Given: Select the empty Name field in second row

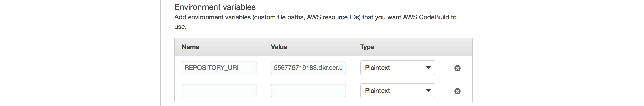Looking at the screenshot, I should (x=219, y=91).
